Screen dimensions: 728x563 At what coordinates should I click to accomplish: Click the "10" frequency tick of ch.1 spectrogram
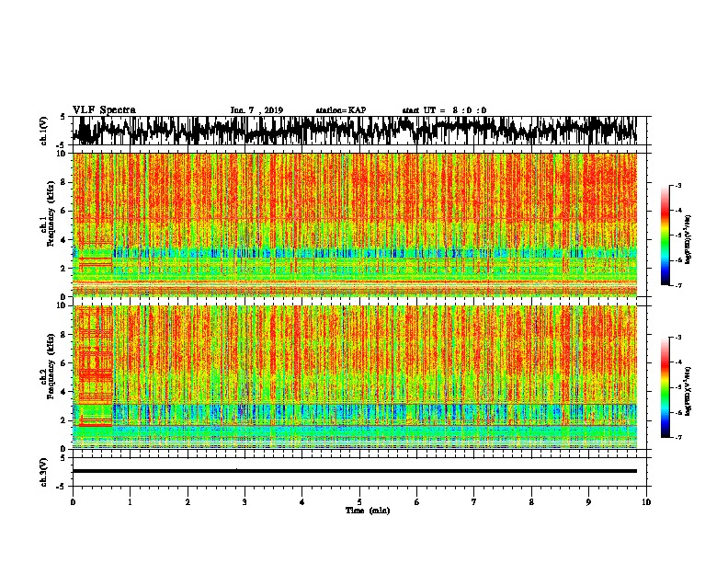coord(63,154)
